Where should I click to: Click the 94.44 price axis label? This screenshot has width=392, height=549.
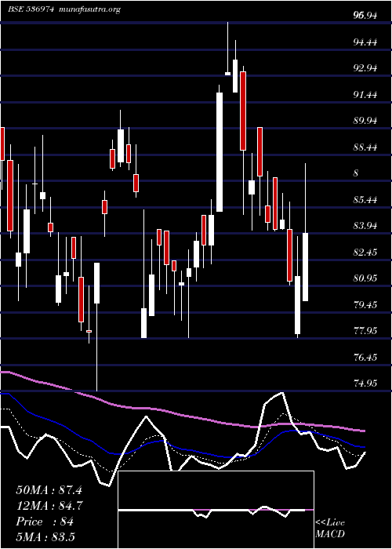click(365, 42)
